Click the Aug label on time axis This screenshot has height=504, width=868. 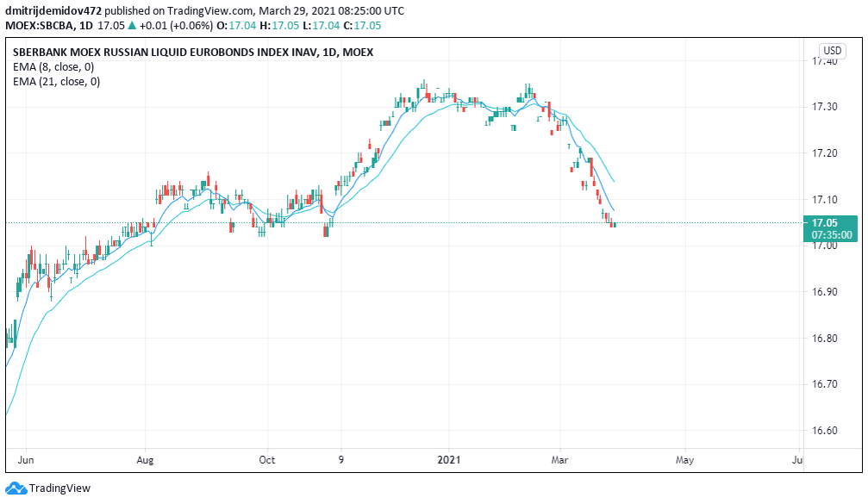[x=145, y=460]
